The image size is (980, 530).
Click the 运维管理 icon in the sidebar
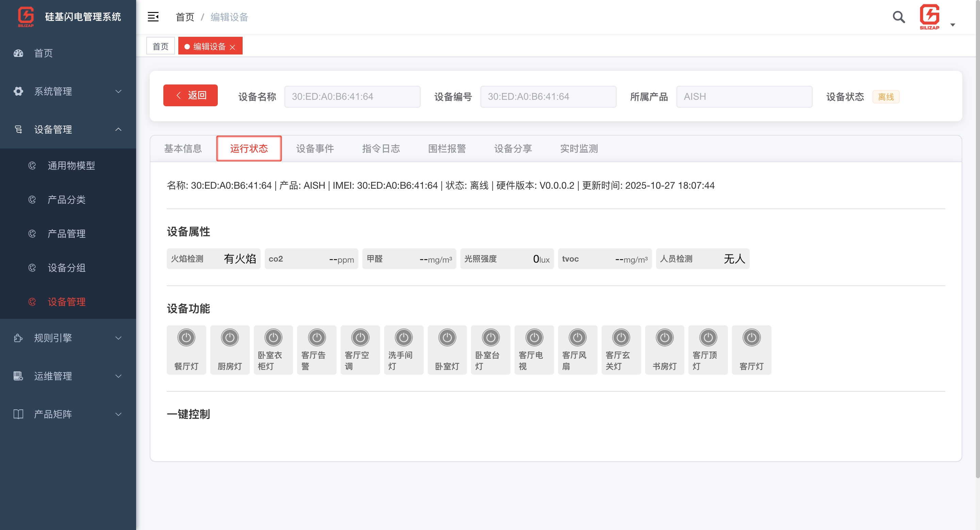click(18, 376)
